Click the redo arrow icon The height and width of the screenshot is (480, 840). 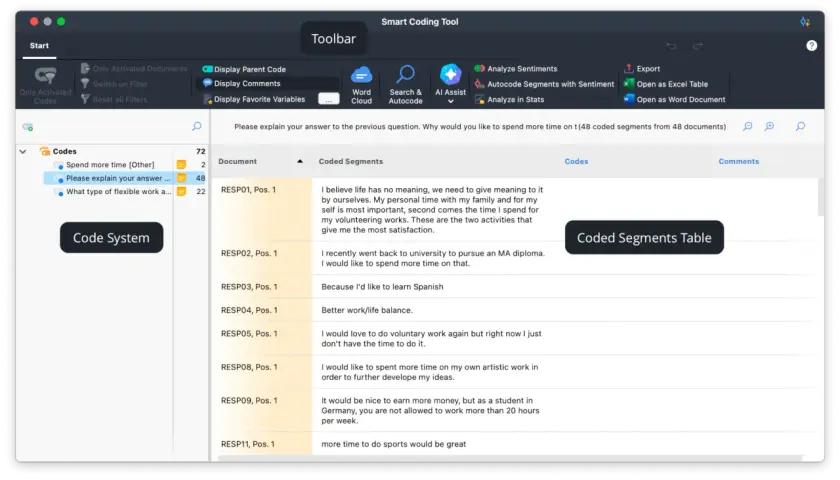pyautogui.click(x=698, y=46)
